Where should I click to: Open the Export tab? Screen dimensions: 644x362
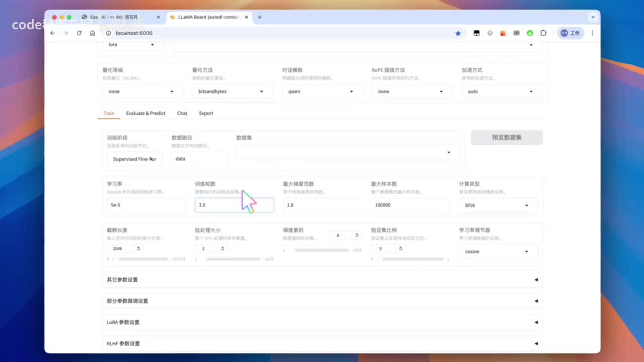tap(206, 113)
